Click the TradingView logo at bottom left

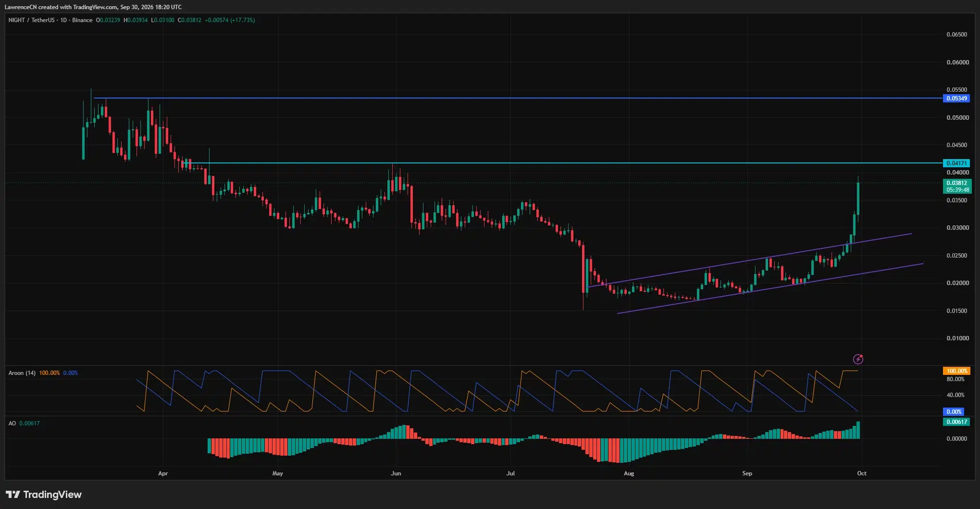(44, 495)
